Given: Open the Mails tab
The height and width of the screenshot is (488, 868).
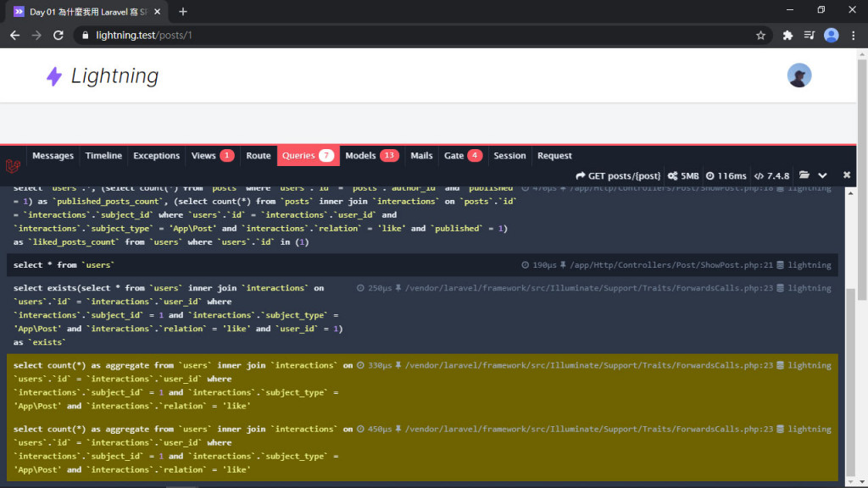Looking at the screenshot, I should 421,156.
